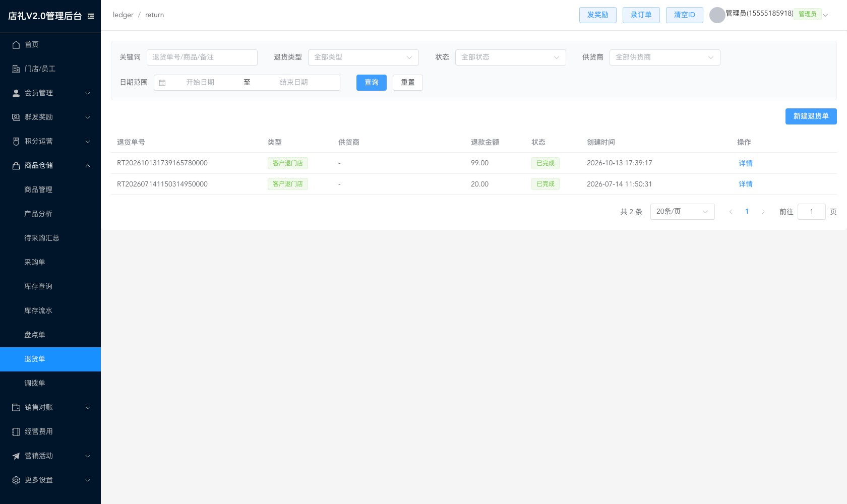Click the 更多设置 gear icon
Image resolution: width=847 pixels, height=504 pixels.
(x=16, y=480)
